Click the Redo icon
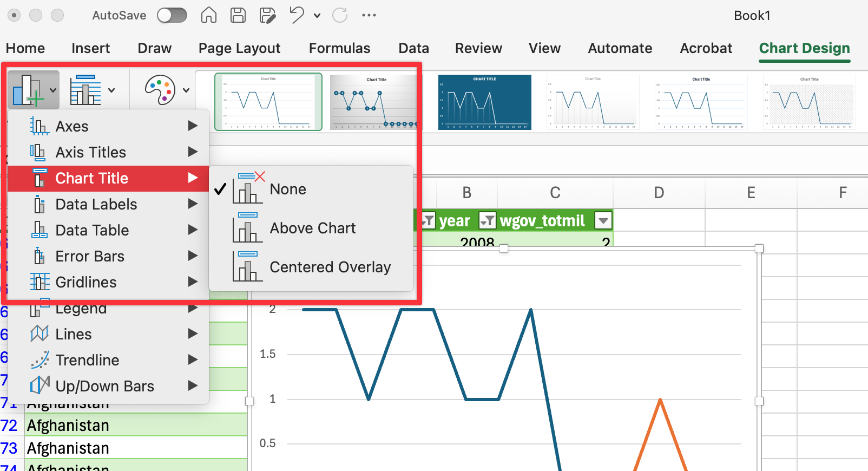This screenshot has height=471, width=868. click(340, 15)
